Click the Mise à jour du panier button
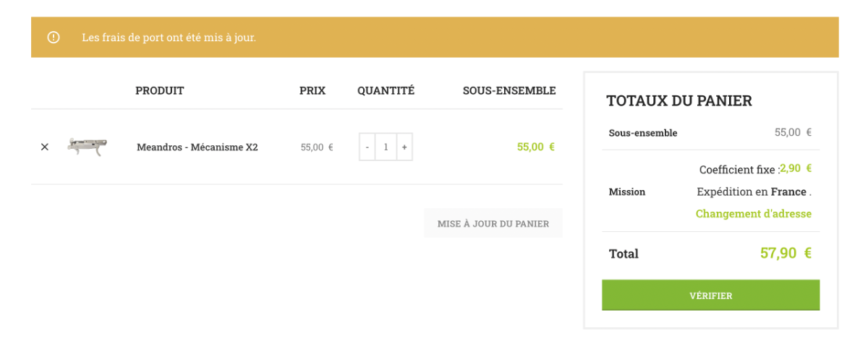Viewport: 868px width, 349px height. pos(493,223)
